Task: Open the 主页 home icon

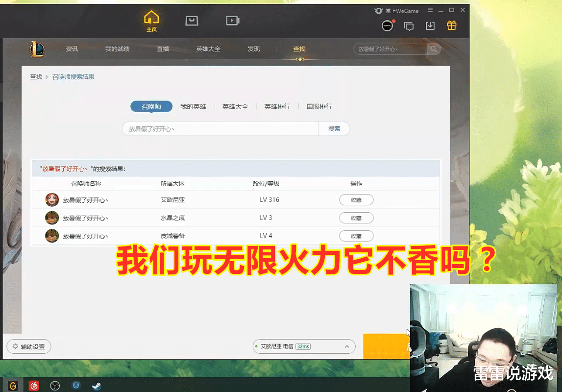Action: 151,21
